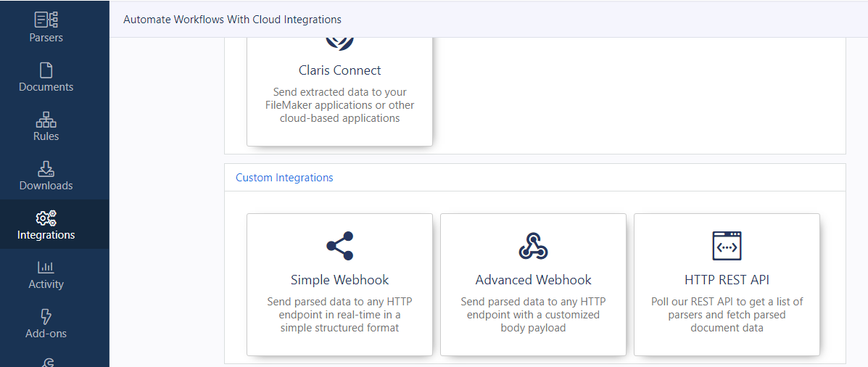Open the Simple Webhook card title
Viewport: 868px width, 367px height.
coord(340,279)
